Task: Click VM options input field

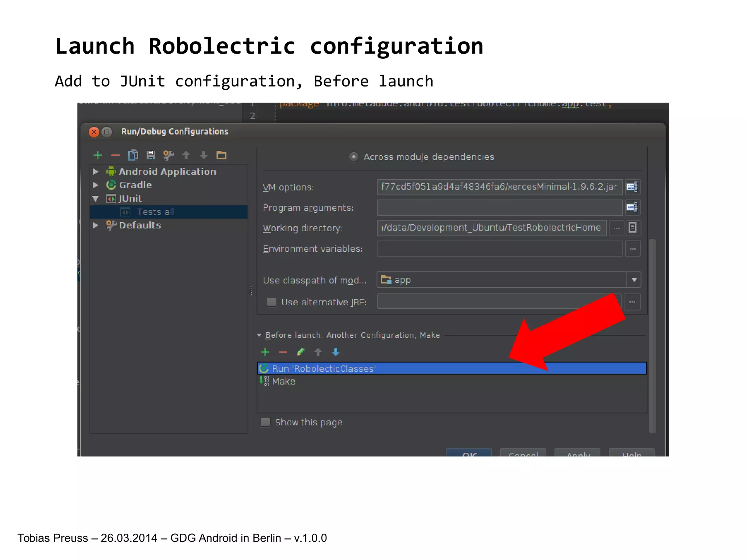Action: pos(500,187)
